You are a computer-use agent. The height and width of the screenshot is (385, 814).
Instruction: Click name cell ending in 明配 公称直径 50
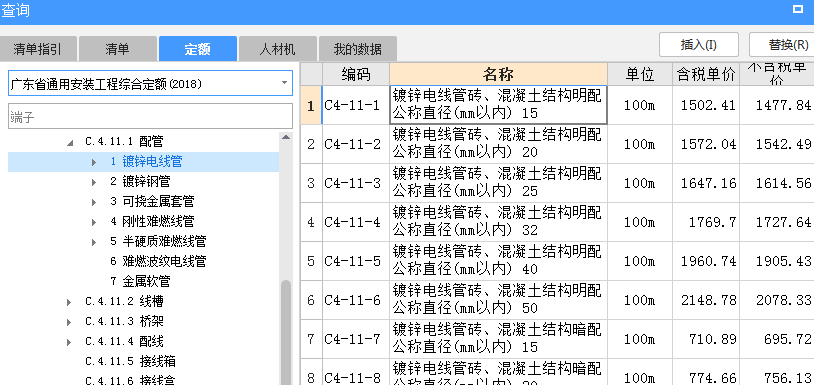point(498,300)
